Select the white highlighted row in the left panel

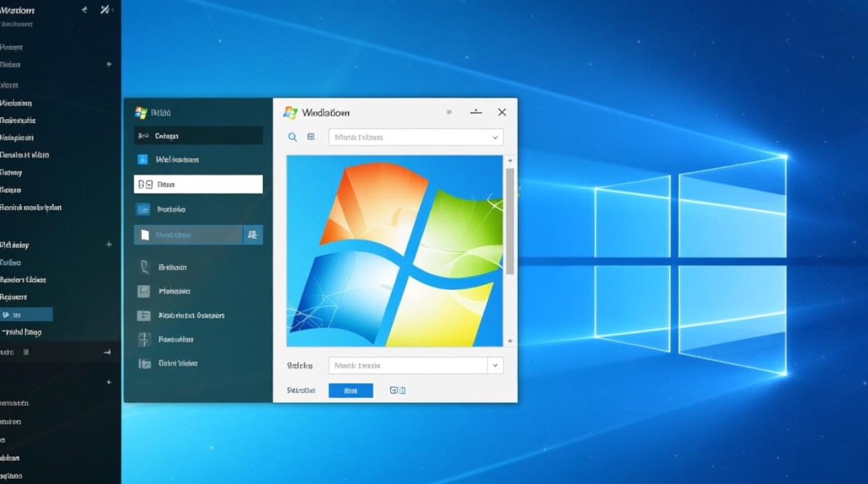198,185
